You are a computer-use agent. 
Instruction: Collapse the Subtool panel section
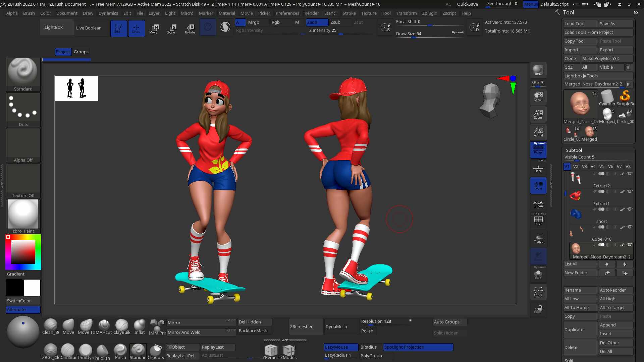click(574, 150)
